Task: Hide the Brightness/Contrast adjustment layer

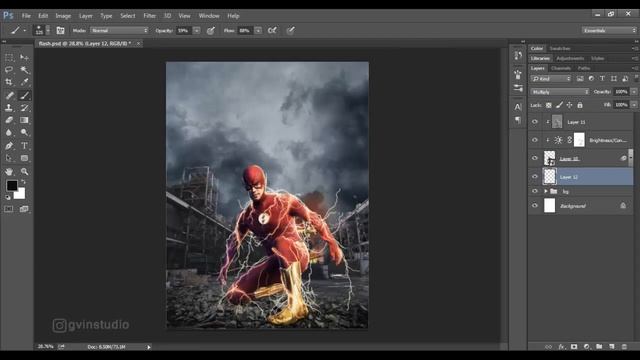Action: [535, 140]
